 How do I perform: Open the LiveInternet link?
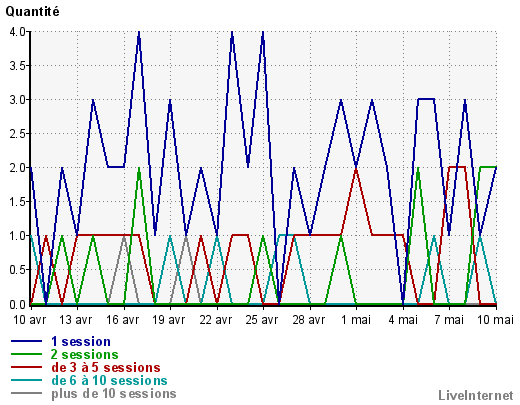(x=476, y=395)
